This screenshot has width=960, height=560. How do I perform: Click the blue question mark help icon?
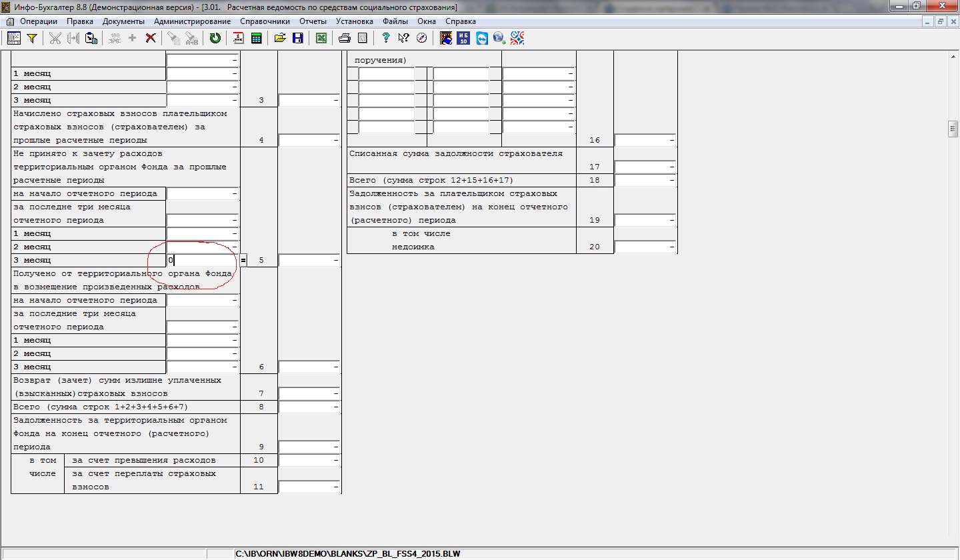point(385,38)
